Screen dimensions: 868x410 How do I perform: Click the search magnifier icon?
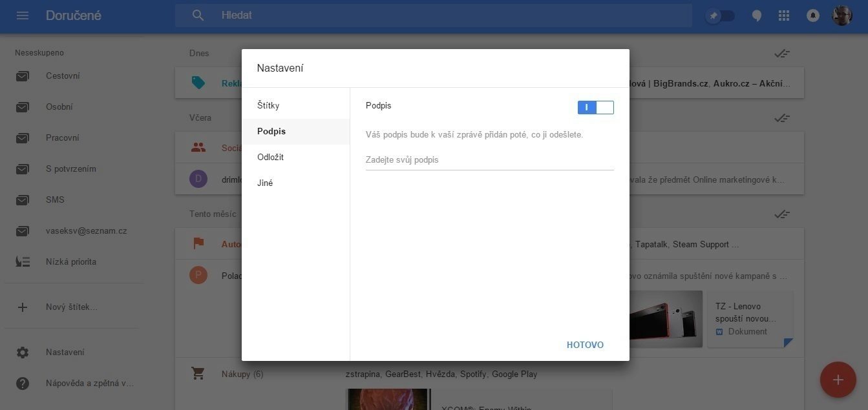click(198, 15)
